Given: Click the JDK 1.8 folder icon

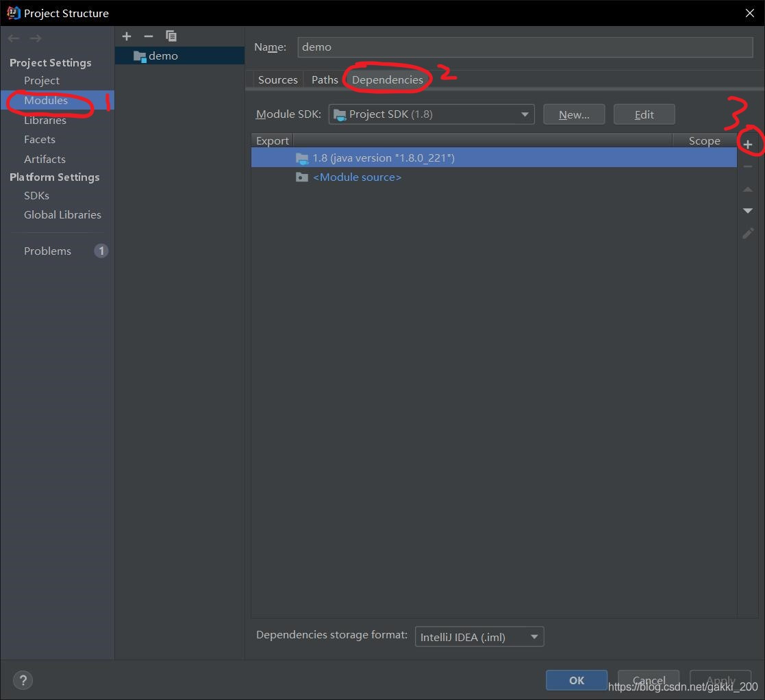Looking at the screenshot, I should pos(302,158).
